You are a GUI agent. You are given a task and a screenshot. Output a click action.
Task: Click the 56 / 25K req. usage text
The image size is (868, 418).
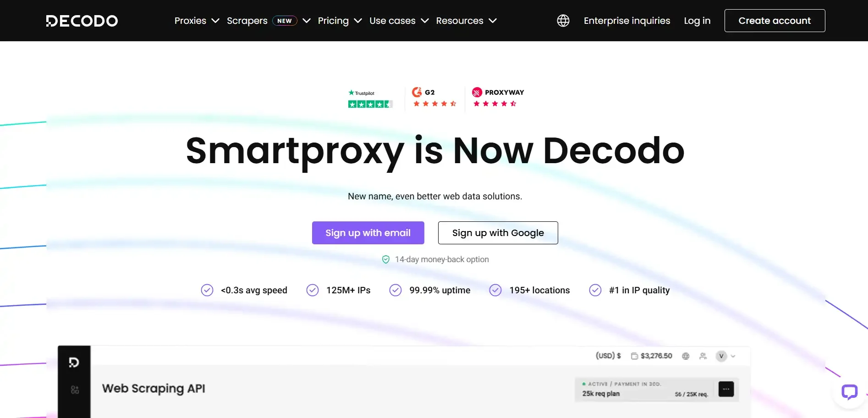coord(691,394)
